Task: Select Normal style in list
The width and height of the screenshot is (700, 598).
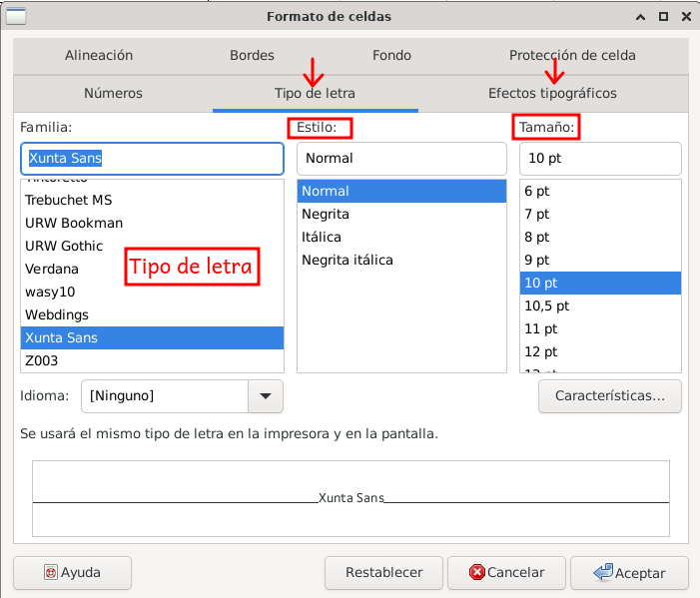Action: (x=401, y=191)
